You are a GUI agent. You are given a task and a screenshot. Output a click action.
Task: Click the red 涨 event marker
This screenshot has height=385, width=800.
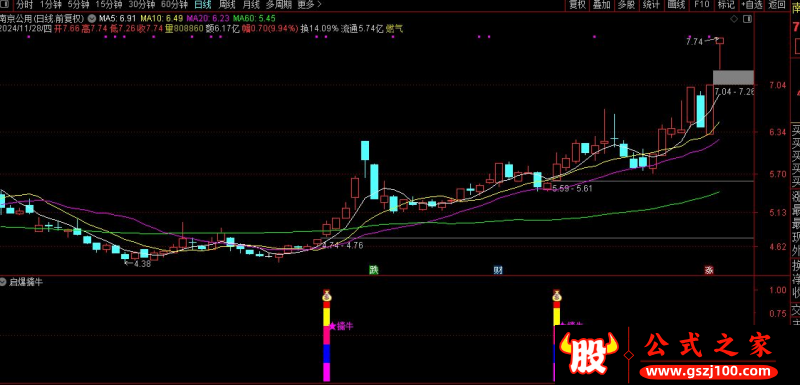click(x=709, y=270)
